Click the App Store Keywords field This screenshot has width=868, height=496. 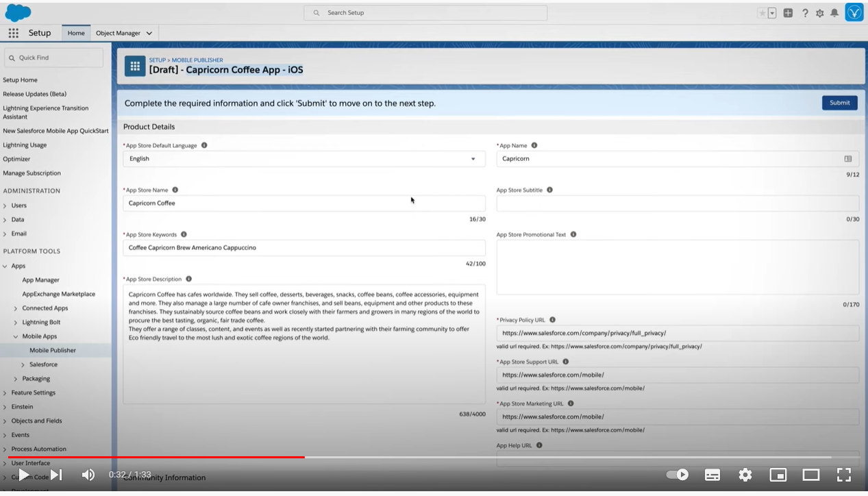coord(304,248)
